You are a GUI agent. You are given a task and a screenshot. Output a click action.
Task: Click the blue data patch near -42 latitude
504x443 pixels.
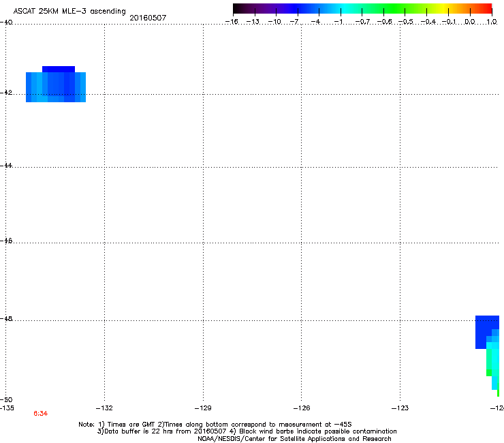click(56, 85)
